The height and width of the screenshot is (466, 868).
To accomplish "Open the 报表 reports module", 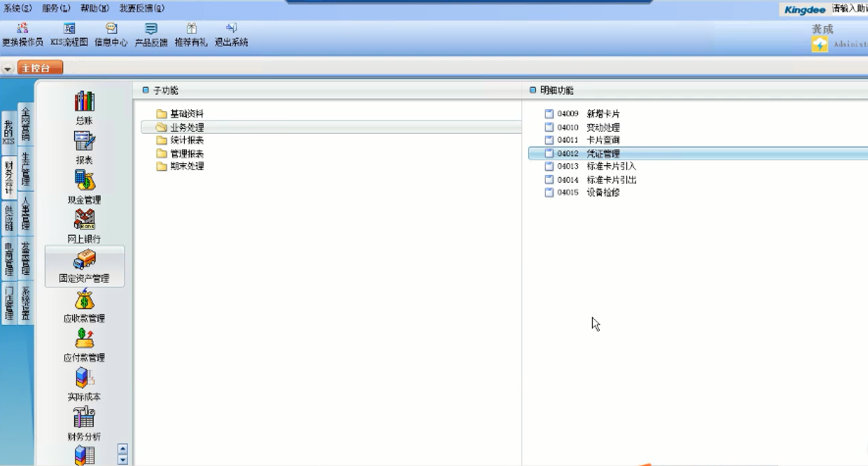I will pyautogui.click(x=84, y=147).
